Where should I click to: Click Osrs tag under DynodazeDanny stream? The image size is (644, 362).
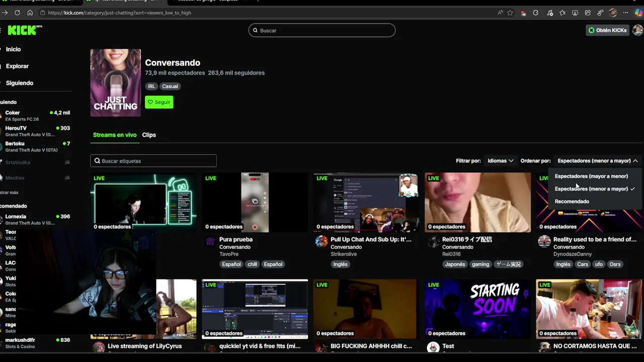tap(615, 264)
